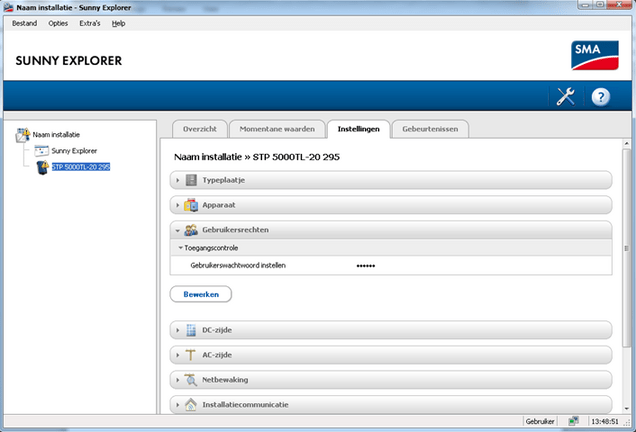Click the vertical scrollbar of settings panel
The image size is (636, 432).
click(x=627, y=250)
